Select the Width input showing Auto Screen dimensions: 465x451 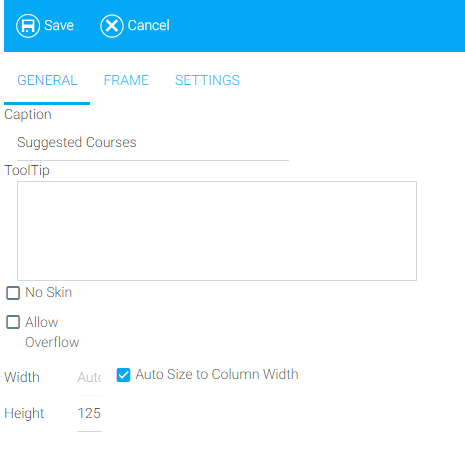coord(89,378)
